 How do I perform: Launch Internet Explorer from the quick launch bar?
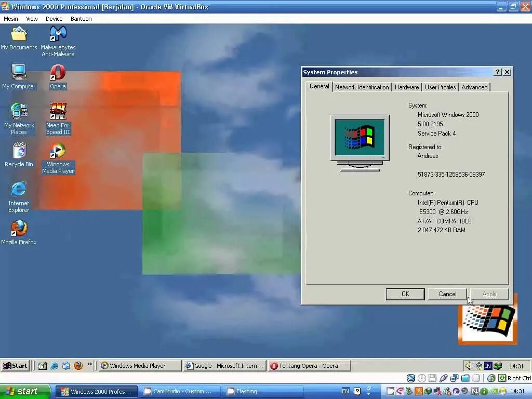(55, 366)
